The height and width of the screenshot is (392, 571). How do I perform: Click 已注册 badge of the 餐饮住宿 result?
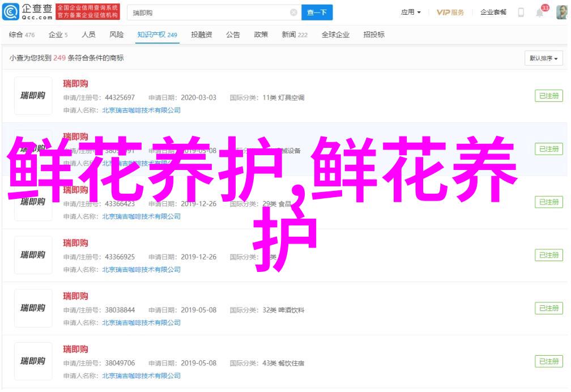(x=549, y=361)
